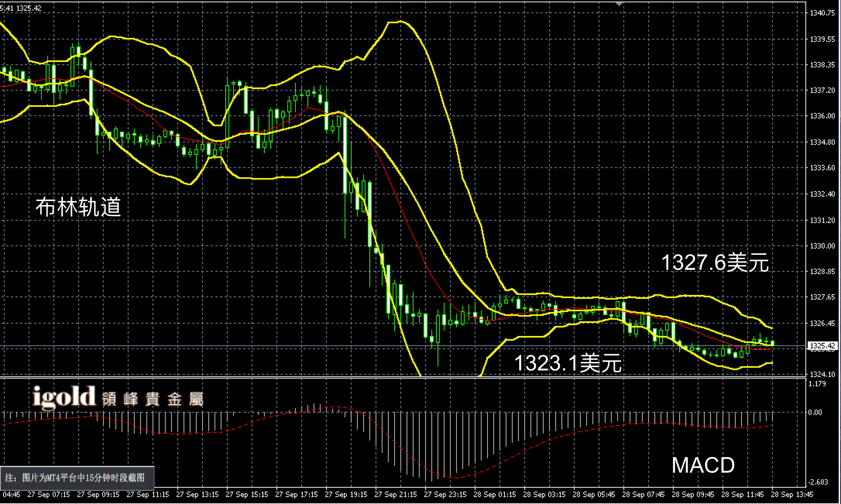Click the 1327.6美元 price annotation
The image size is (841, 504).
[715, 263]
